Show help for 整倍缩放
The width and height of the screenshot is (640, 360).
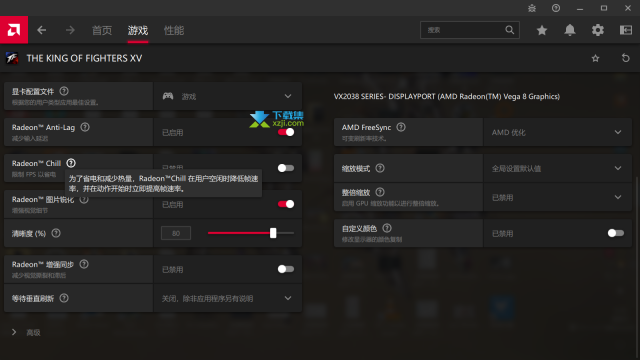[380, 192]
